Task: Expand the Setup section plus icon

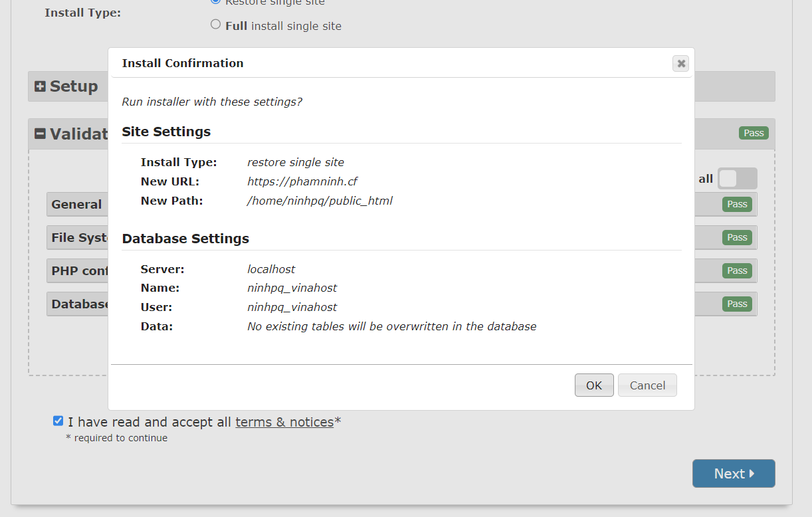Action: click(40, 86)
